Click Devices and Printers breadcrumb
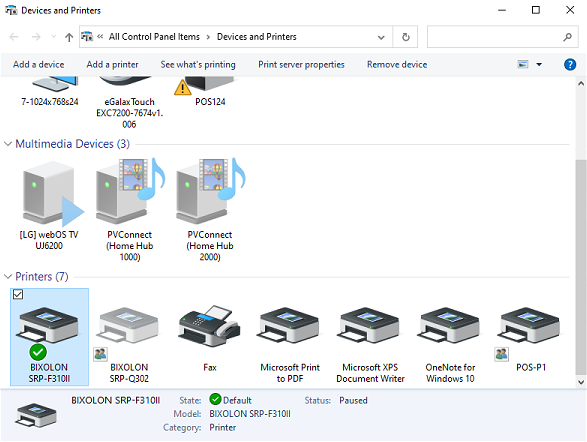Image resolution: width=587 pixels, height=442 pixels. [257, 37]
